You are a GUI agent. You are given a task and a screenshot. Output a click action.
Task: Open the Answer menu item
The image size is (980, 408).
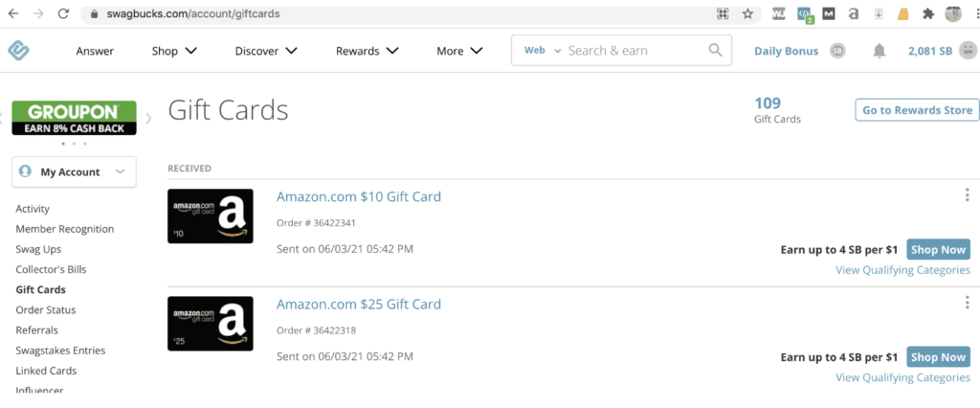[95, 51]
